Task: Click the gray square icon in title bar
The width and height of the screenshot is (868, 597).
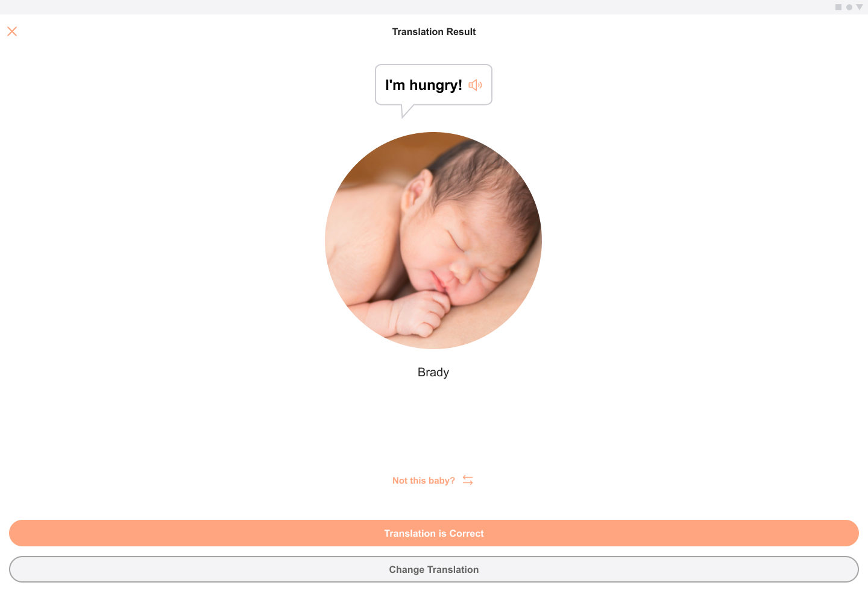Action: pos(838,7)
